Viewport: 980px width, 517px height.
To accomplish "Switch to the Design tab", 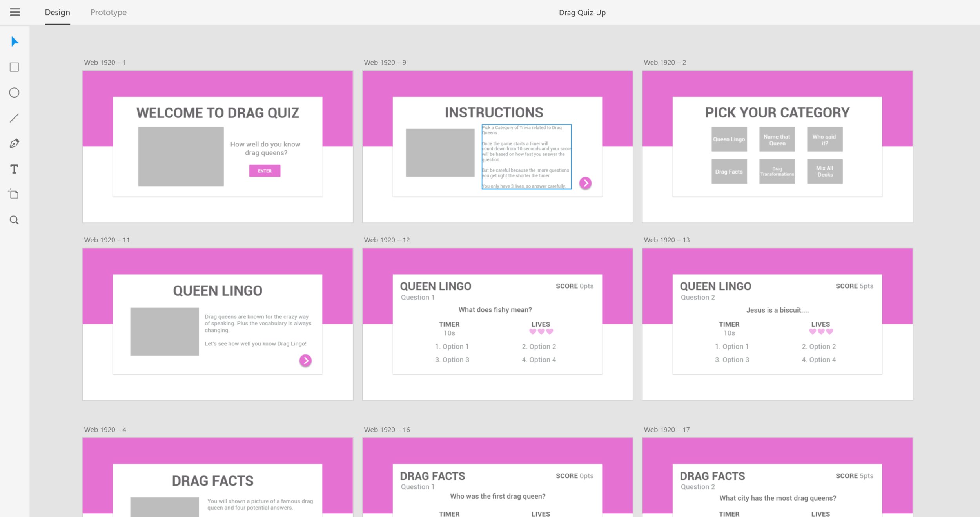I will click(57, 13).
